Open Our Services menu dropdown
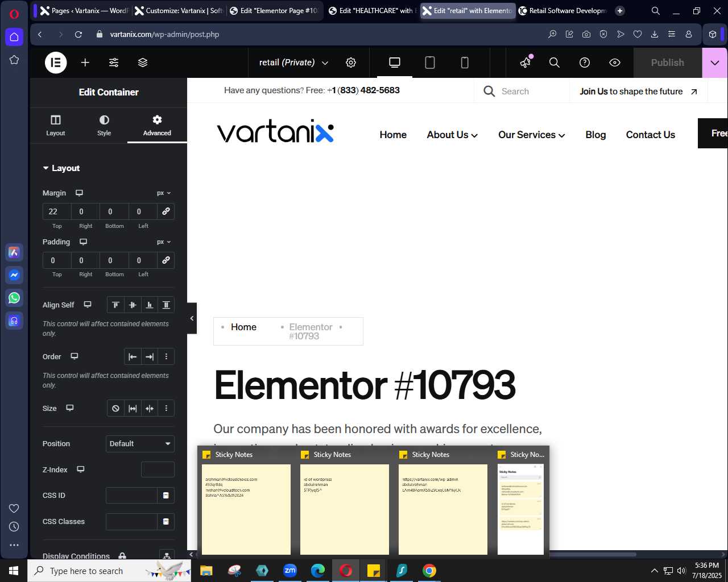Image resolution: width=728 pixels, height=582 pixels. pos(532,135)
